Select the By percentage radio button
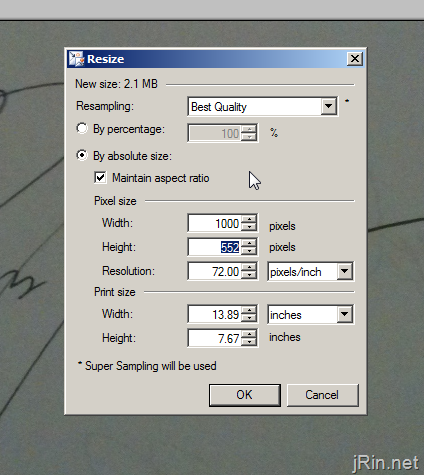The image size is (424, 475). coord(82,128)
